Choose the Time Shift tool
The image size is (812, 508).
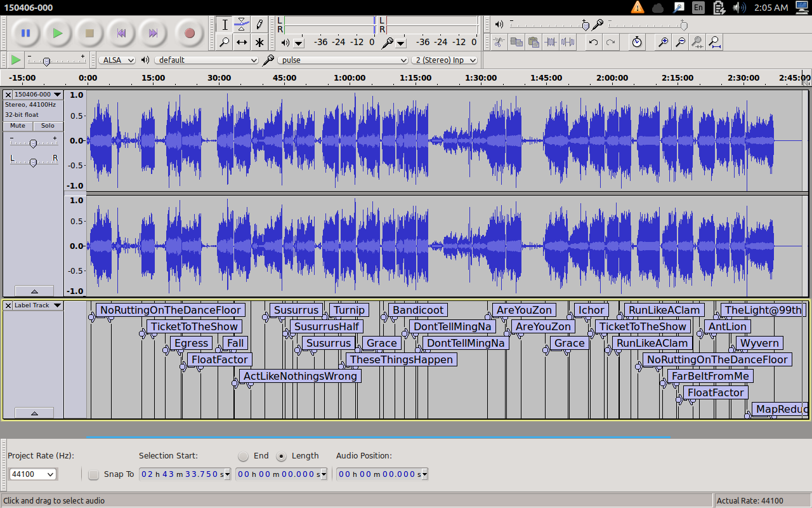tap(242, 43)
